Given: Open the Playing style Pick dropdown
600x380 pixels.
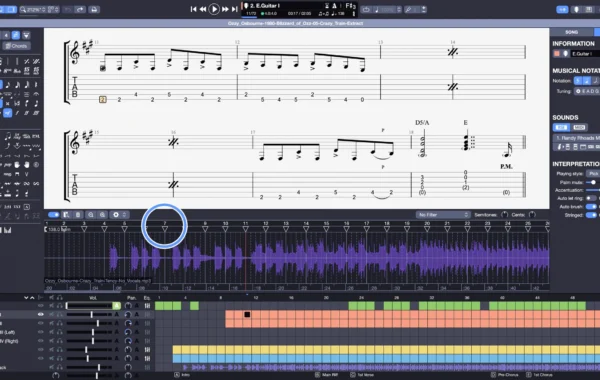Looking at the screenshot, I should point(593,174).
